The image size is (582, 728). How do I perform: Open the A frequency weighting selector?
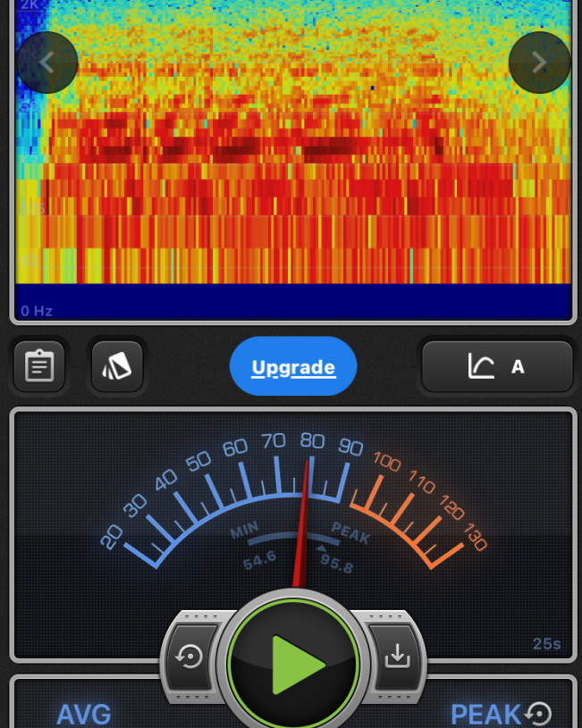[497, 366]
